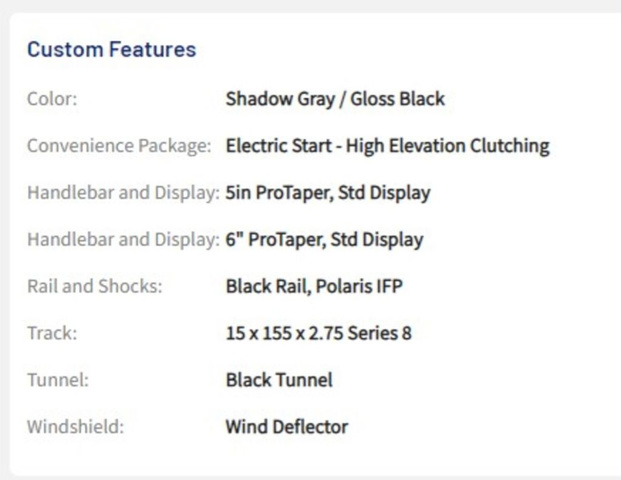Viewport: 621px width, 480px height.
Task: Select the 15 x 155 x 2.75 Series 8 value
Action: pos(318,333)
